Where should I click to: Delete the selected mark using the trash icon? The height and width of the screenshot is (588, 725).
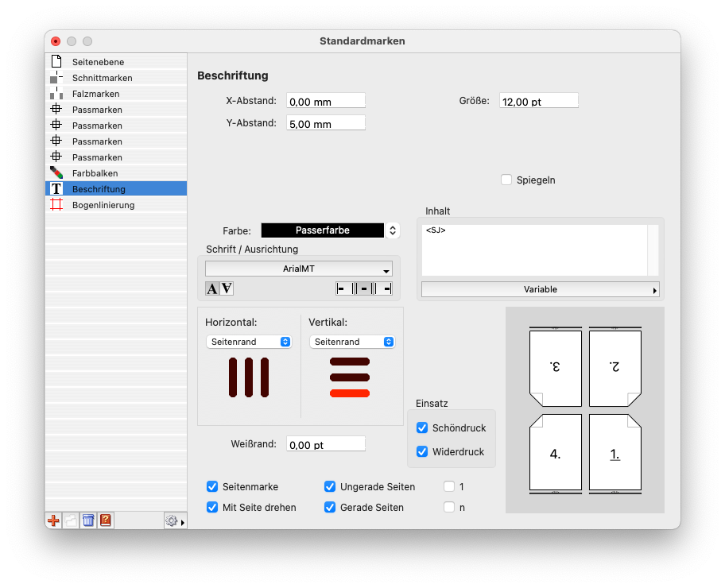88,520
